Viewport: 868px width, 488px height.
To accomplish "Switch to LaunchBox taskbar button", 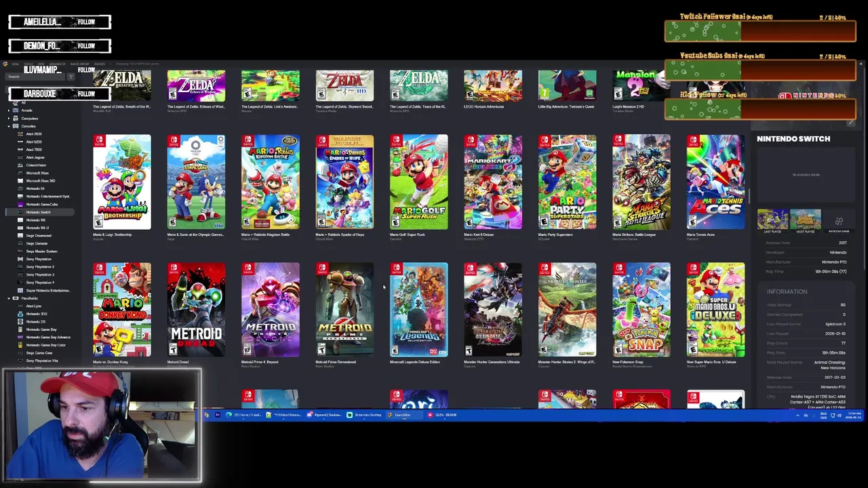I will pos(404,415).
